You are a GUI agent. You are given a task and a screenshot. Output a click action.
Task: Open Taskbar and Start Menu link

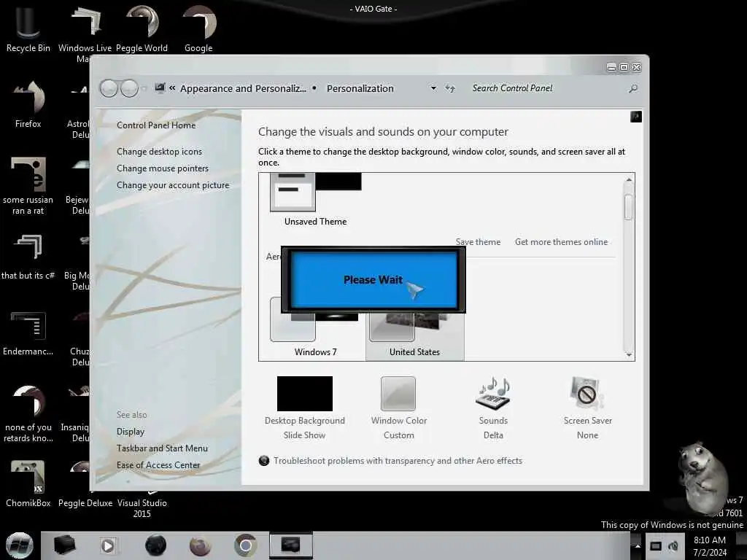tap(162, 448)
